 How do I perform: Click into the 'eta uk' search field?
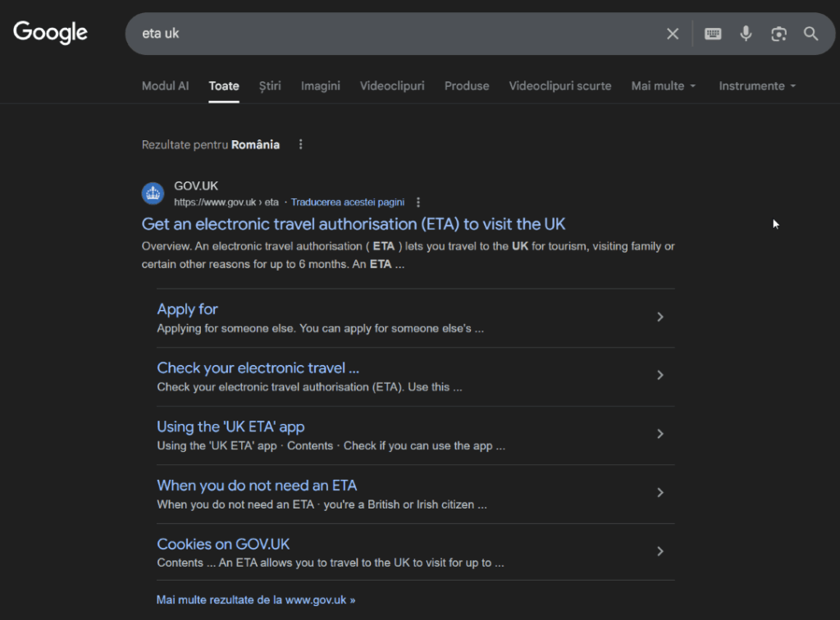tap(394, 34)
